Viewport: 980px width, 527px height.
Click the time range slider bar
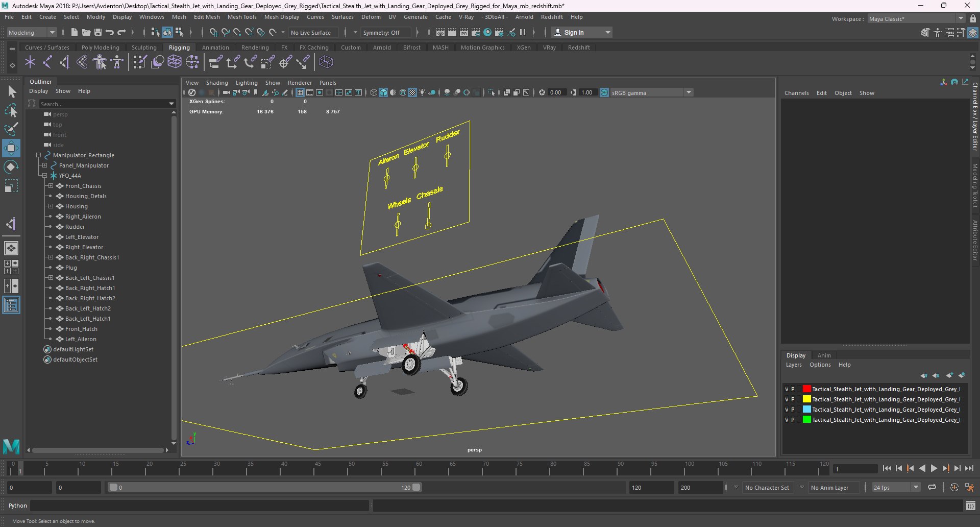point(265,487)
